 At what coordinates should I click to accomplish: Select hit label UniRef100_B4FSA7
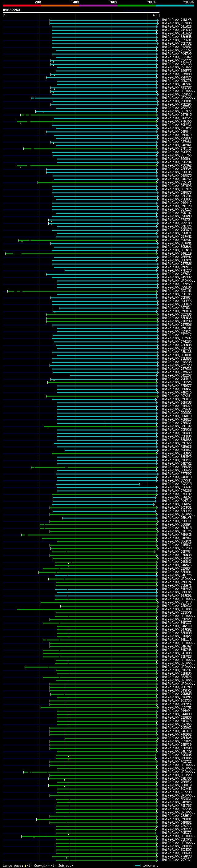tap(177, 84)
